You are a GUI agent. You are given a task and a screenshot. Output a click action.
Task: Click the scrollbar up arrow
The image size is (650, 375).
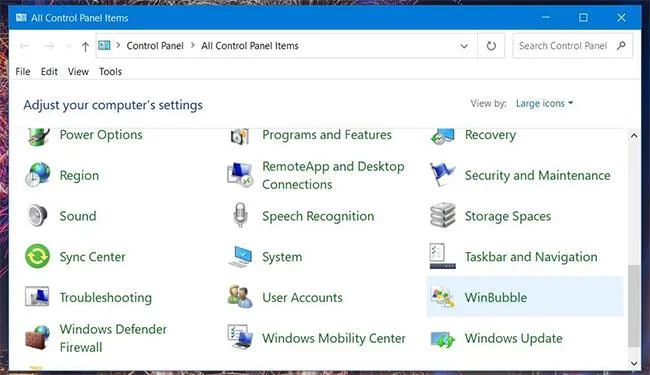coord(633,135)
